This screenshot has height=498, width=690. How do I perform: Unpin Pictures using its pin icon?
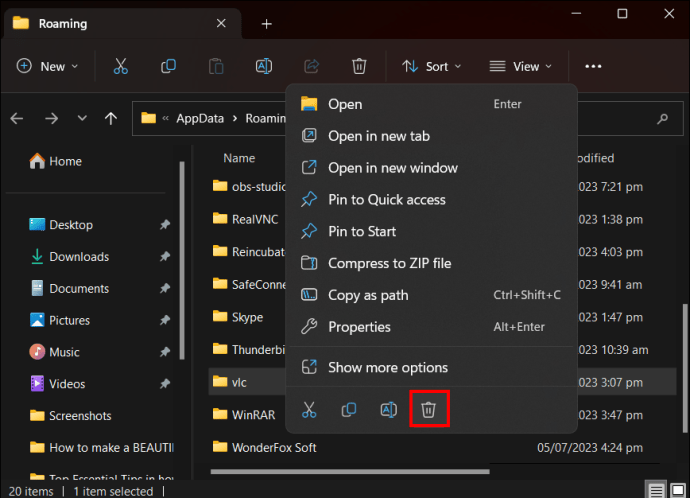165,320
